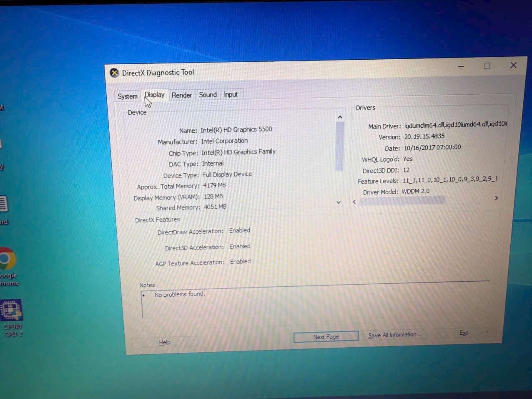Click the Device panel vertical scrollbar thumb

click(339, 146)
